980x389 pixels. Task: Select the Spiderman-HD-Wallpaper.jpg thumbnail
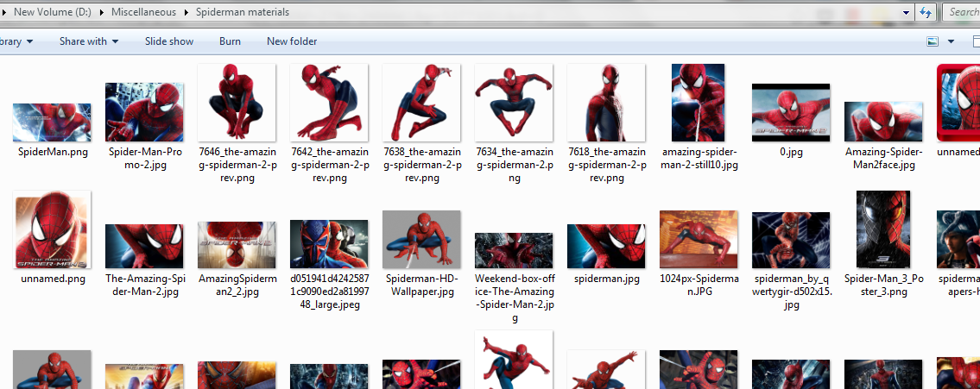[422, 239]
